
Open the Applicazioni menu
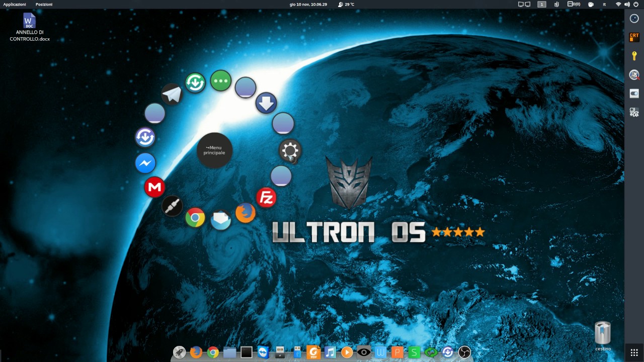[x=15, y=4]
